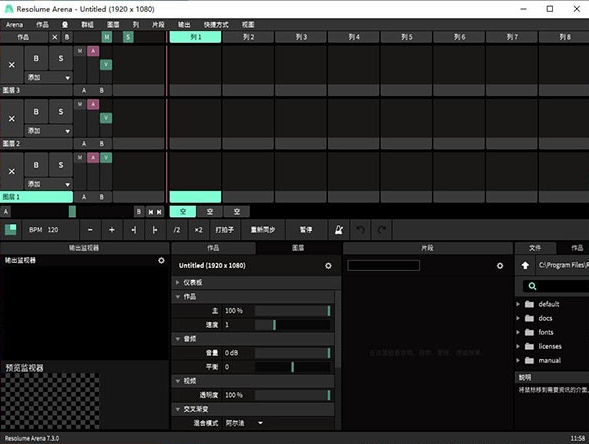The image size is (589, 444).
Task: Open clip (片段) panel settings gear
Action: tap(500, 266)
